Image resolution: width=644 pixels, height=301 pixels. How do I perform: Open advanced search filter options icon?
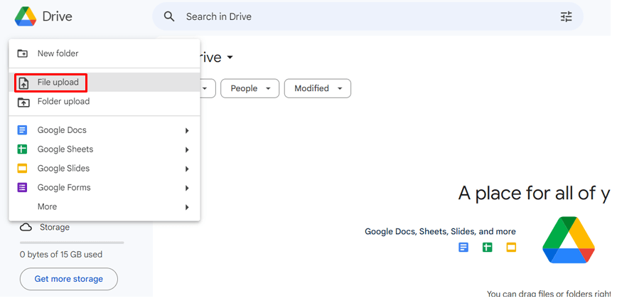coord(566,16)
